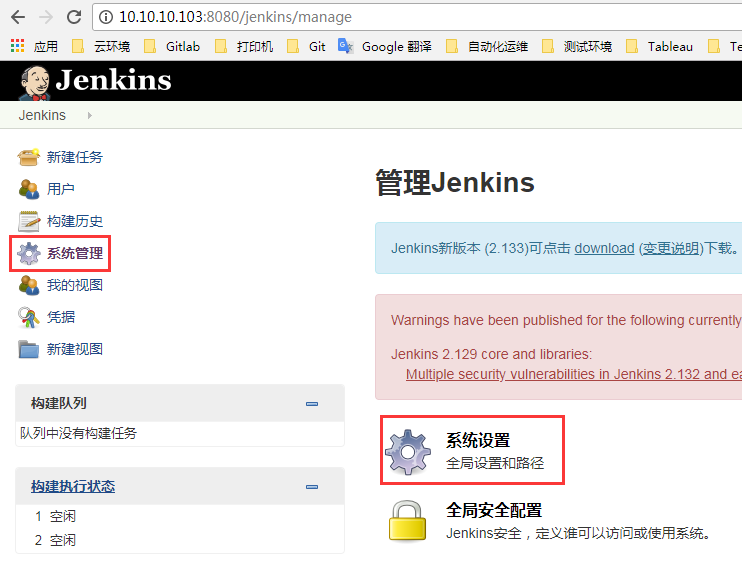Click the 构建历史 notepad icon
Viewport: 742px width, 565px height.
[x=28, y=221]
